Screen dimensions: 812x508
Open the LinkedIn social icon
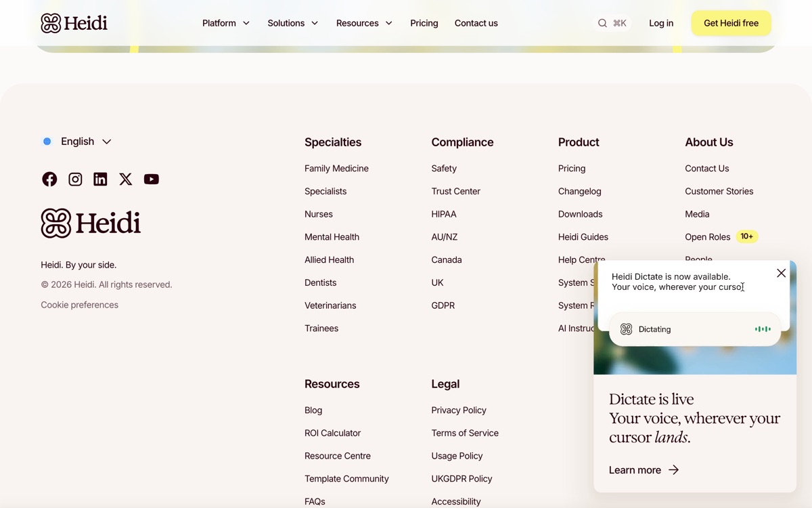click(100, 179)
